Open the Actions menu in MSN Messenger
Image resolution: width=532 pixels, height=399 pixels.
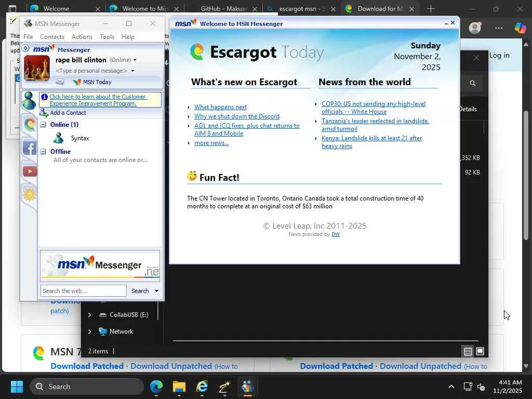tap(82, 37)
